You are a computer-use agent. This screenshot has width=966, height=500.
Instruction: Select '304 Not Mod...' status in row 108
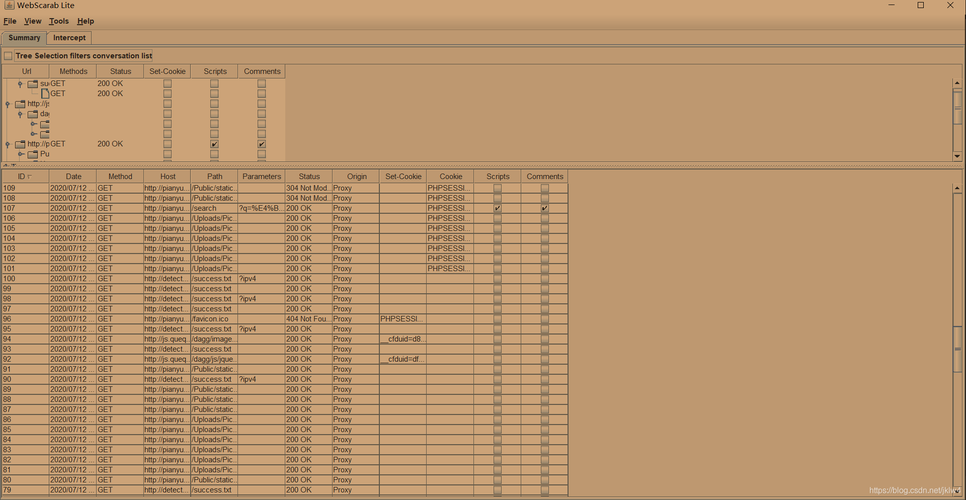(309, 198)
